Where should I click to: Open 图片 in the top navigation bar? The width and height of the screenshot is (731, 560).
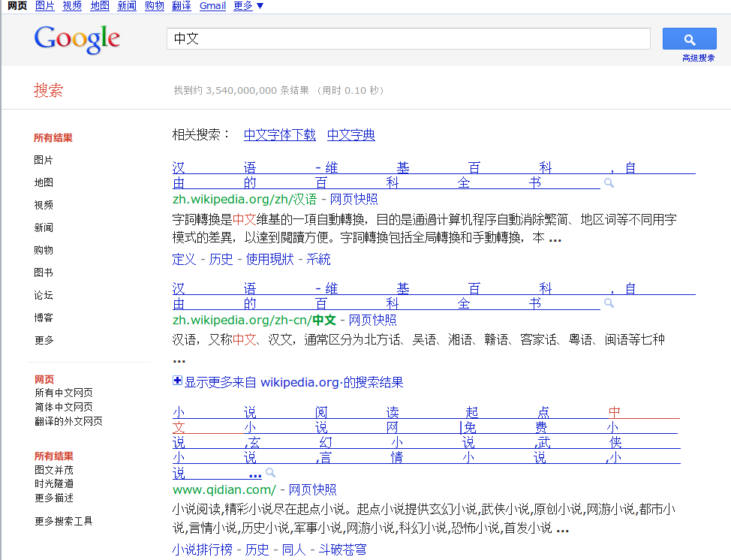(45, 5)
